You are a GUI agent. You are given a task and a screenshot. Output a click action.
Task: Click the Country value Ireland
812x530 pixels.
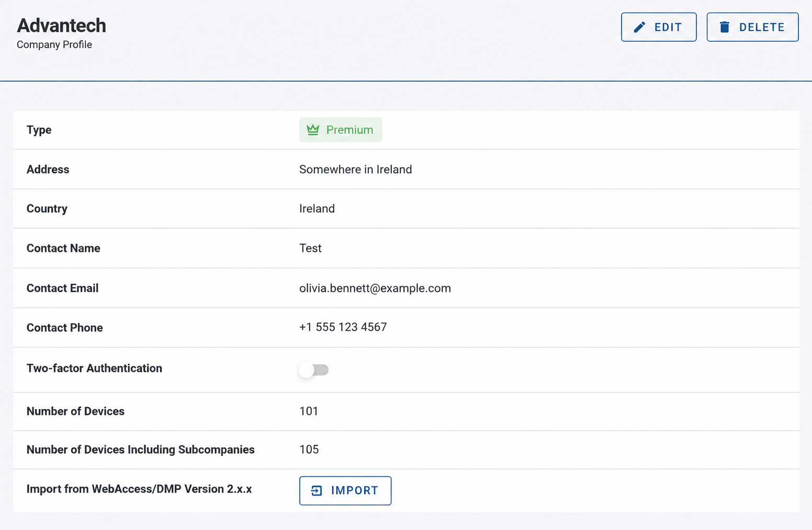coord(317,209)
